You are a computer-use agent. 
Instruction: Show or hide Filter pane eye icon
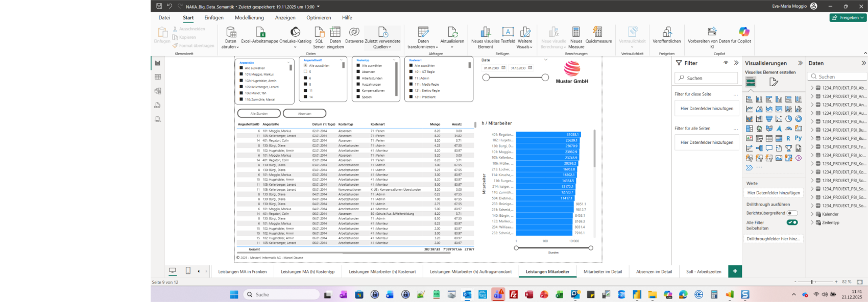(x=726, y=63)
